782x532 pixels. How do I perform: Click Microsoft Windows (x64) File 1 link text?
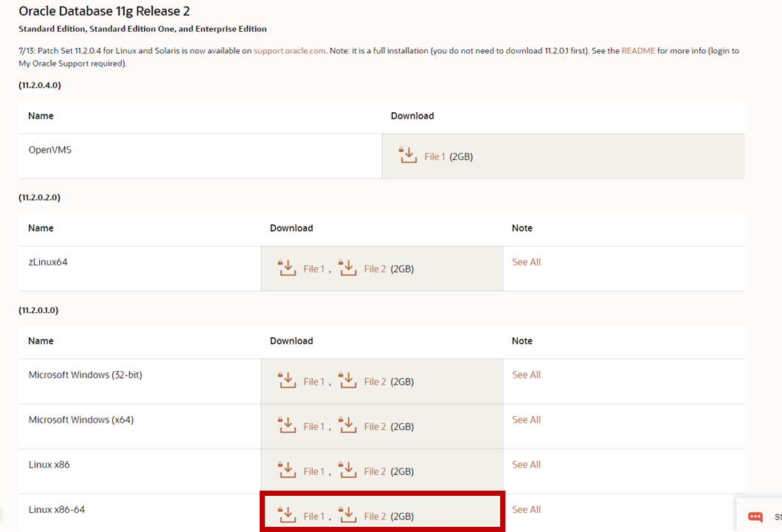(x=314, y=426)
